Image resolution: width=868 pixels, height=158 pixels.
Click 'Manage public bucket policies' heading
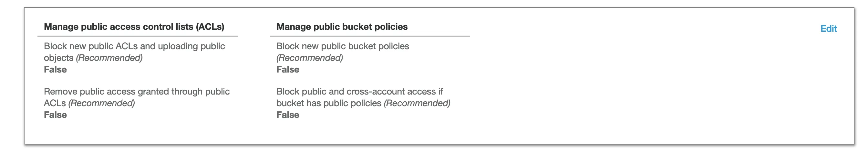point(342,27)
